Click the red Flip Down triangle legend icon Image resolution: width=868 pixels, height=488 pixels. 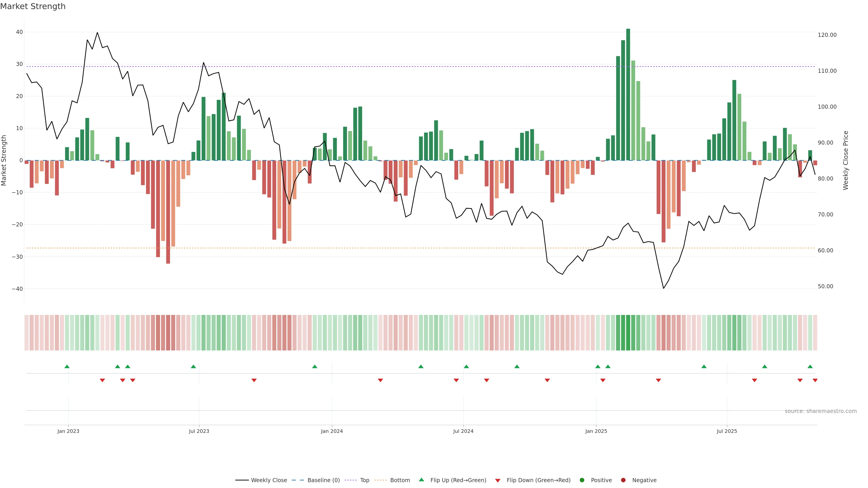point(498,481)
